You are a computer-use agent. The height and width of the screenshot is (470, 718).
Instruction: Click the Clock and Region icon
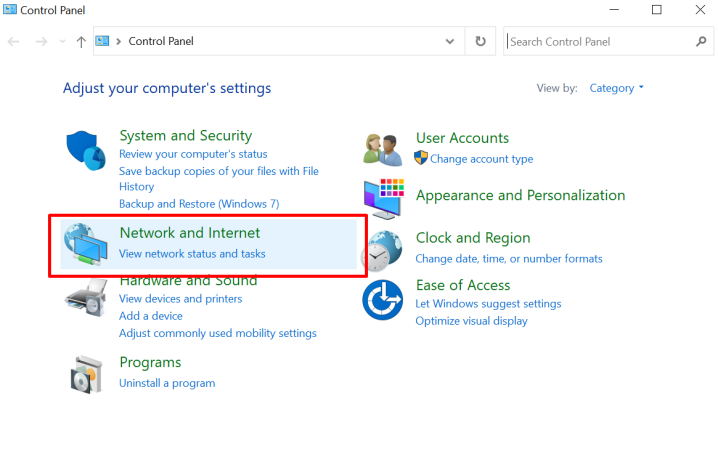tap(382, 249)
